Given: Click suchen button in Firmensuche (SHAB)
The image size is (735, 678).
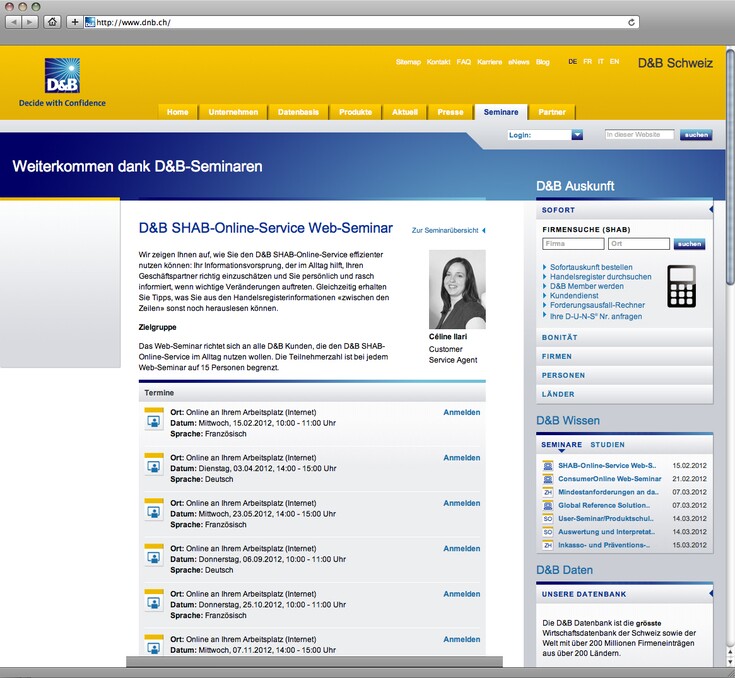Looking at the screenshot, I should pyautogui.click(x=689, y=244).
